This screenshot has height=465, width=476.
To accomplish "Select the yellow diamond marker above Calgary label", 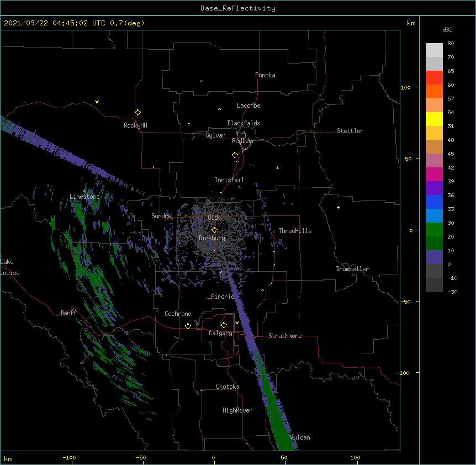I will point(224,325).
